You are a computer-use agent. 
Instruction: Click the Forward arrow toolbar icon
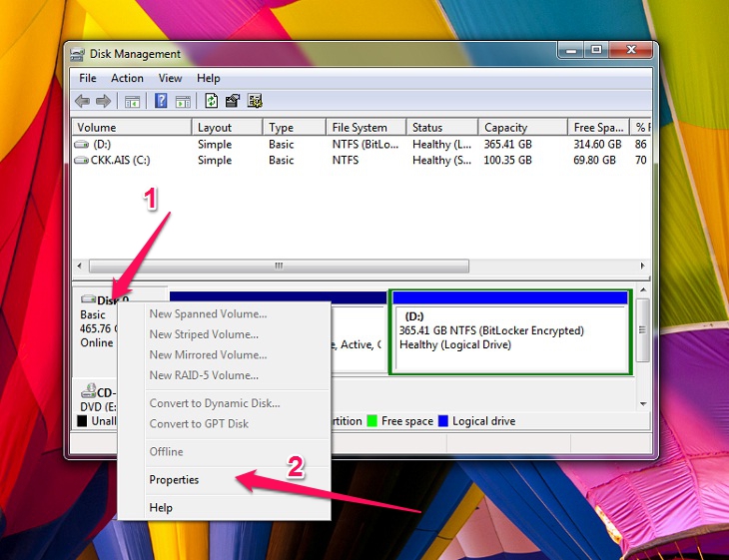(103, 101)
